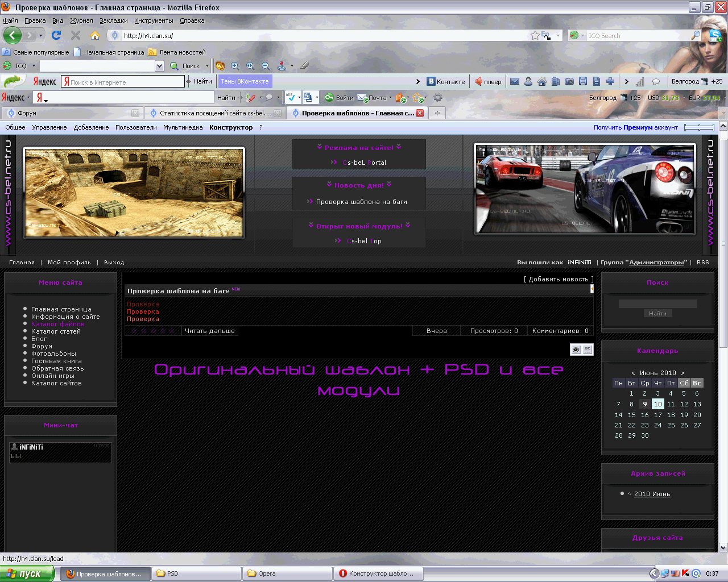
Task: Open the Закладки menu
Action: pyautogui.click(x=113, y=20)
